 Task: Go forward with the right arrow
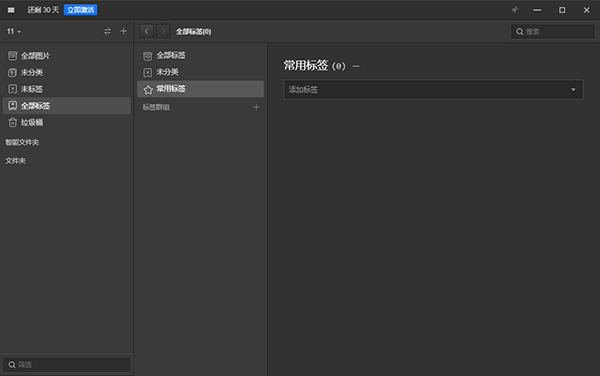pos(163,31)
